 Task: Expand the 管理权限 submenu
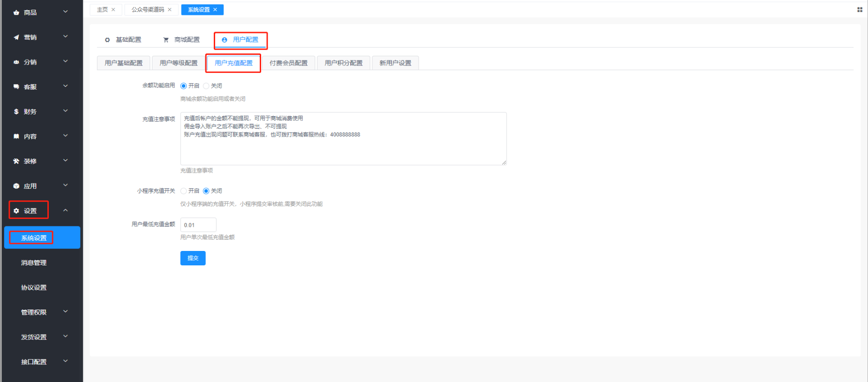pos(66,312)
